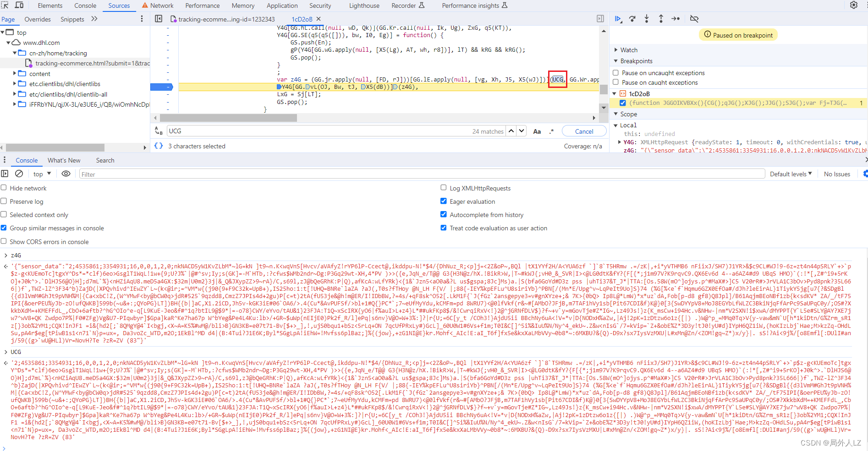The height and width of the screenshot is (451, 868).
Task: Switch to the Elements panel
Action: coord(50,5)
